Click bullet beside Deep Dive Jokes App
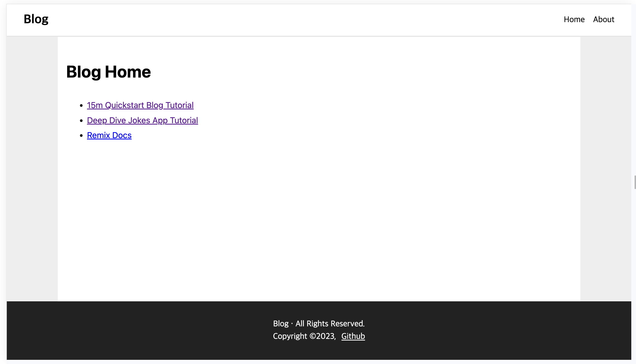 click(x=81, y=121)
